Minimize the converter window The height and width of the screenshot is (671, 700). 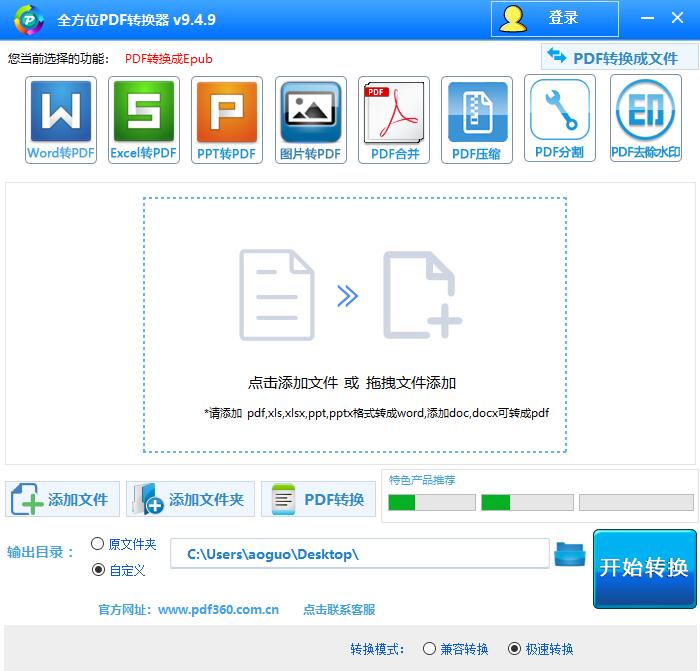647,18
